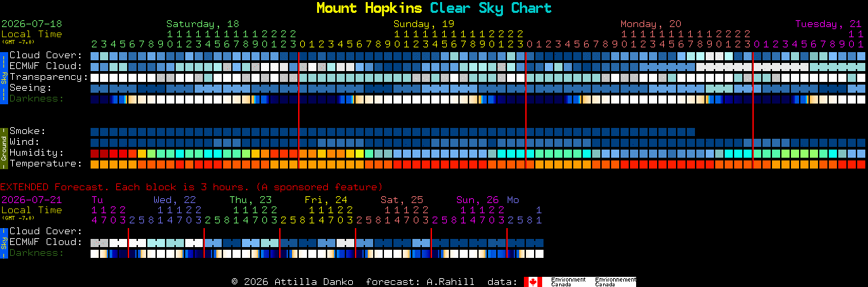Click first orange Temperature block, Saturday hour 2
868x287 pixels.
point(95,164)
